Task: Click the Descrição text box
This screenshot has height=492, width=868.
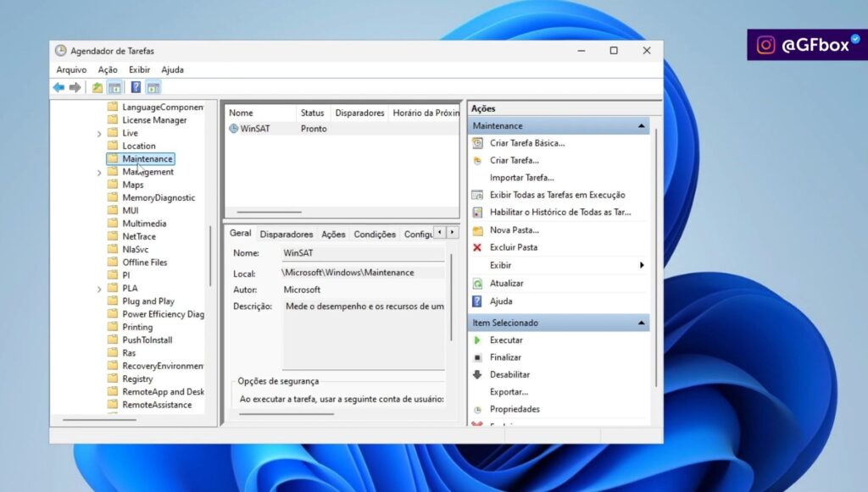Action: (x=363, y=334)
